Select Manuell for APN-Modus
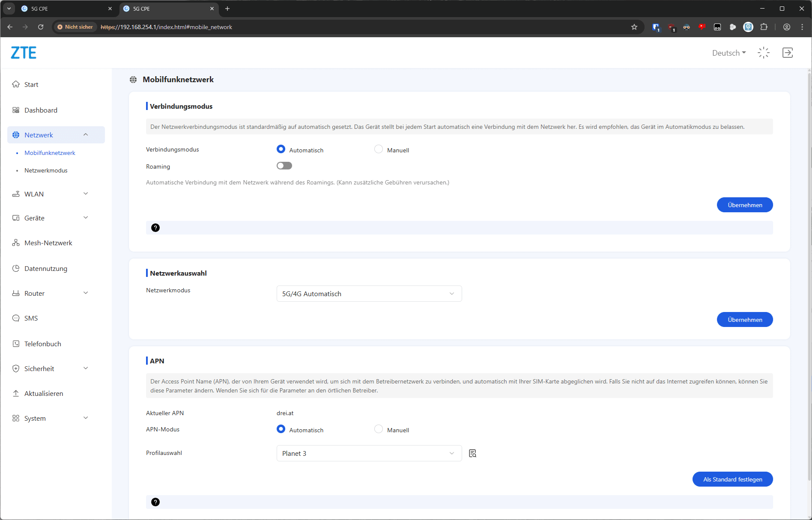The height and width of the screenshot is (520, 812). click(379, 429)
